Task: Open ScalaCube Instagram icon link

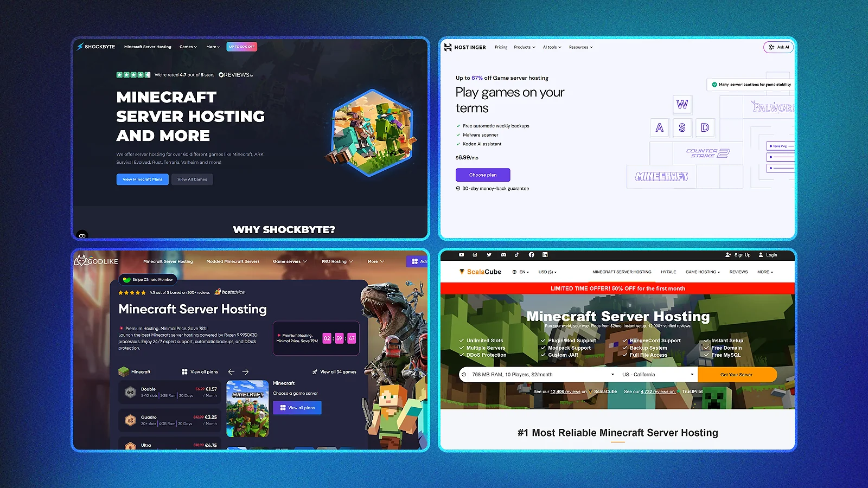Action: tap(475, 255)
